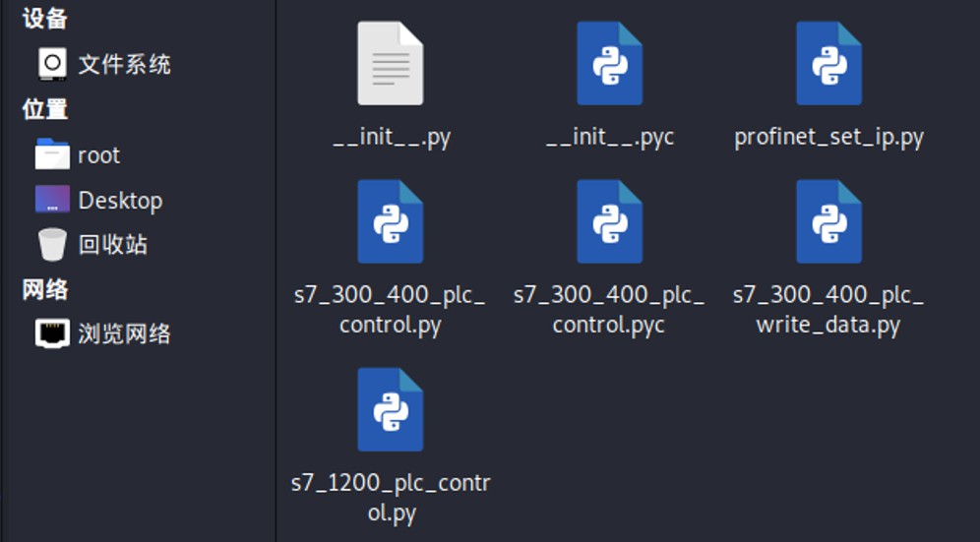Image resolution: width=980 pixels, height=542 pixels.
Task: Click the 浏览网络 label
Action: (x=124, y=333)
